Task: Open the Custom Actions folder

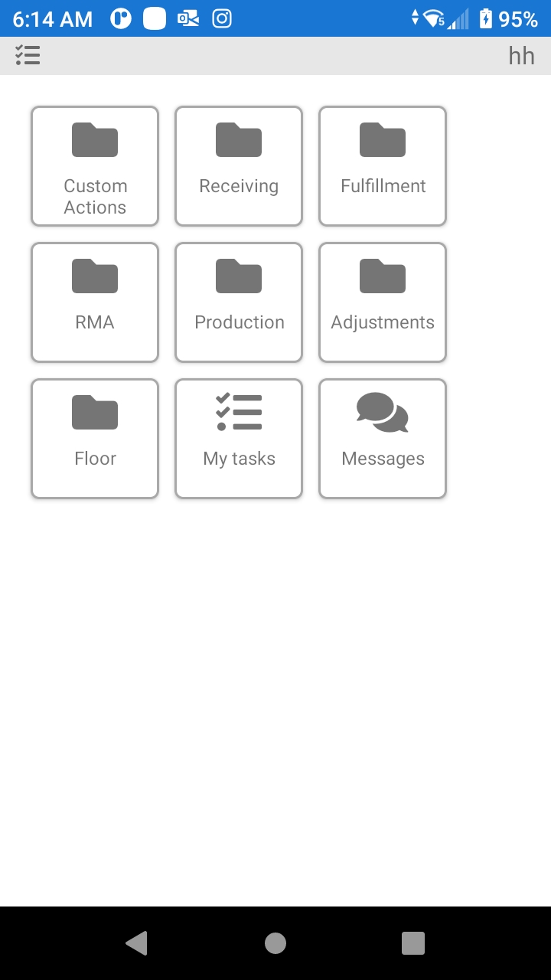Action: [95, 166]
